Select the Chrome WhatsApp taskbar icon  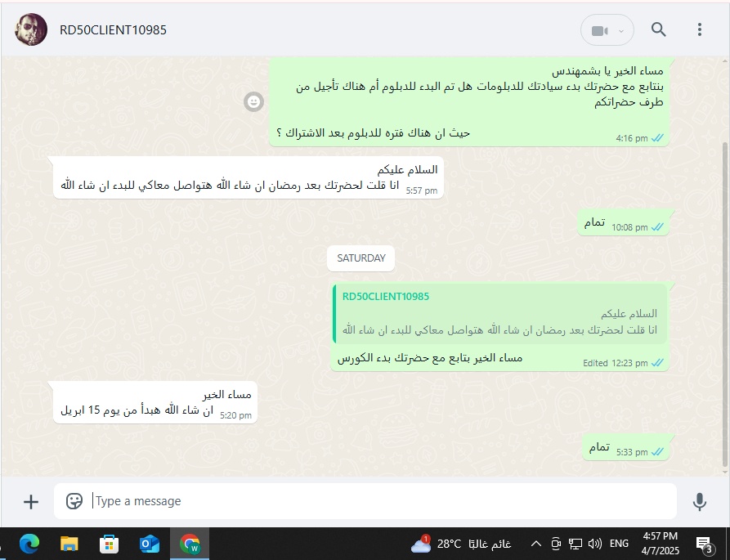190,544
